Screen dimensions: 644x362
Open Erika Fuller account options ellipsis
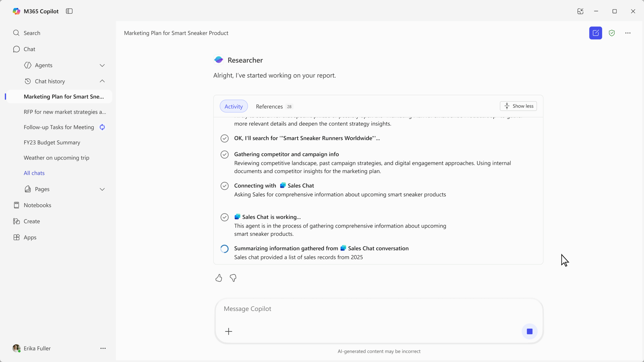(103, 348)
